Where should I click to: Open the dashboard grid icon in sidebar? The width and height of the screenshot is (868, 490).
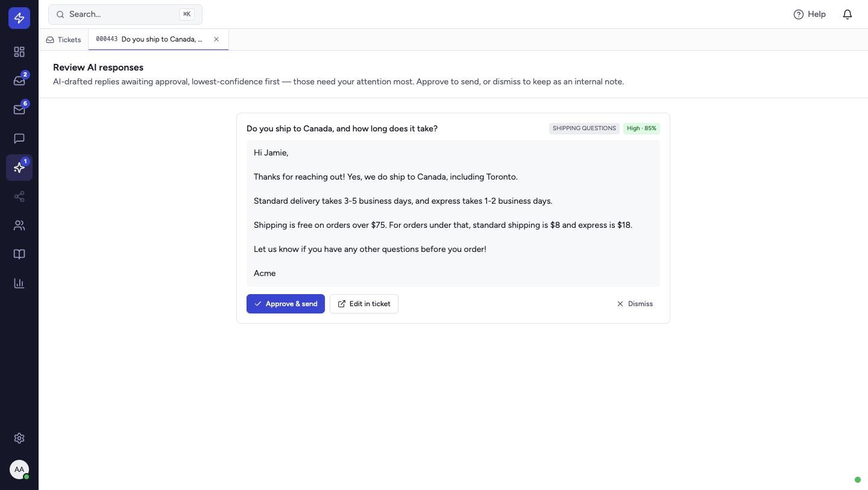pos(19,52)
